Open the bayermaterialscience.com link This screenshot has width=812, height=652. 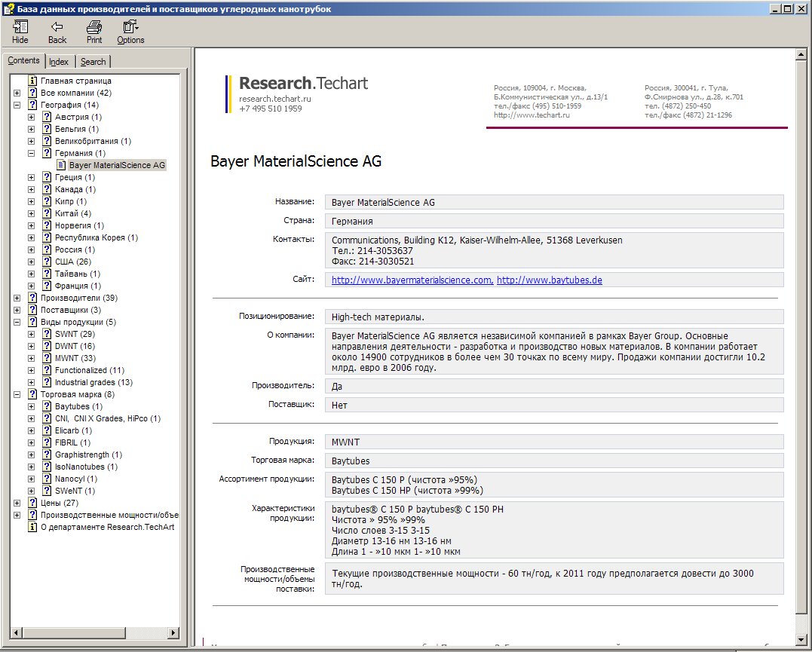click(412, 280)
